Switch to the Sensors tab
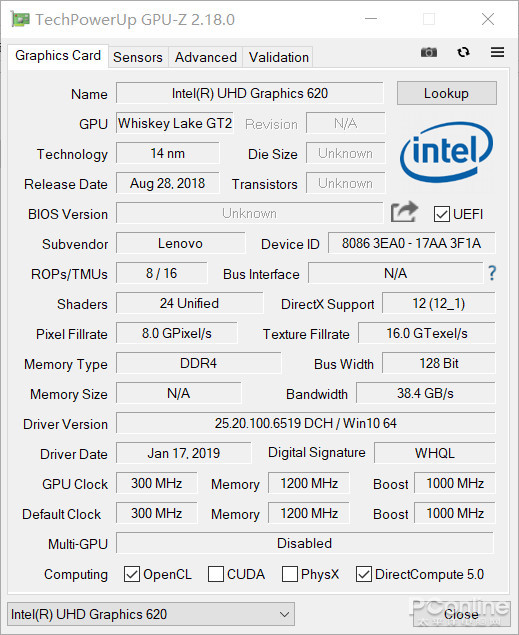Image resolution: width=519 pixels, height=635 pixels. 138,57
